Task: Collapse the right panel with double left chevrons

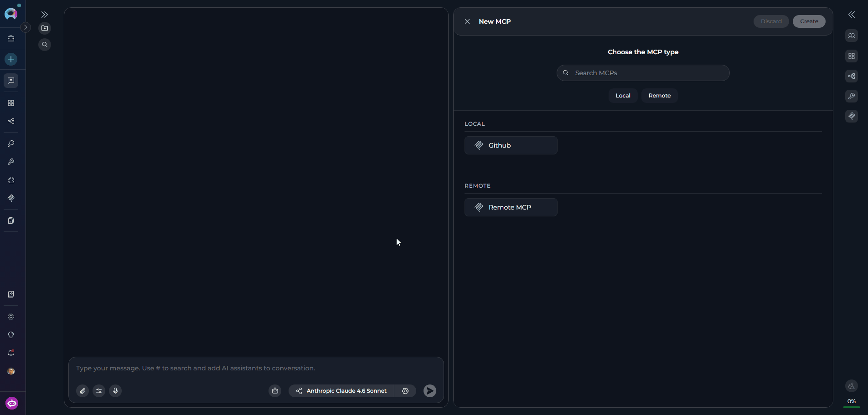Action: point(852,15)
